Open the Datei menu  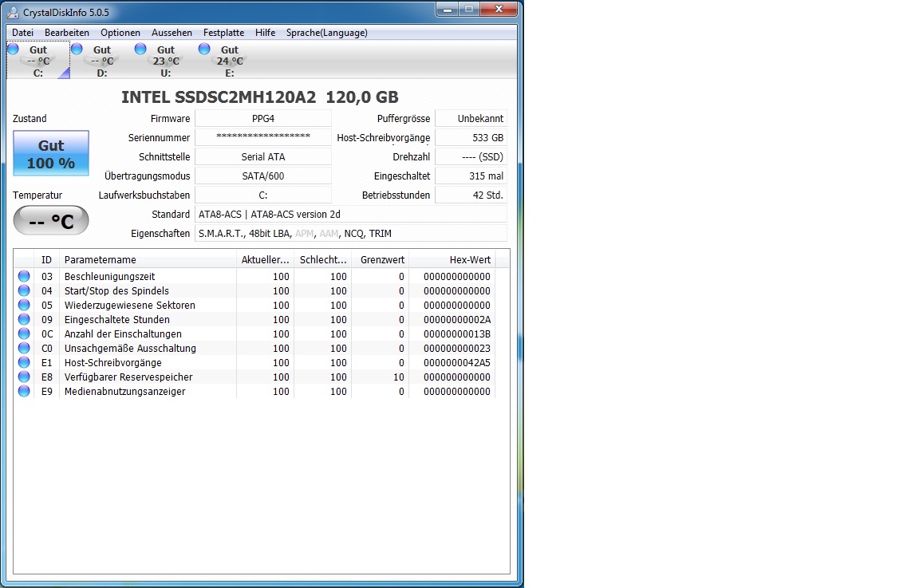click(x=23, y=33)
